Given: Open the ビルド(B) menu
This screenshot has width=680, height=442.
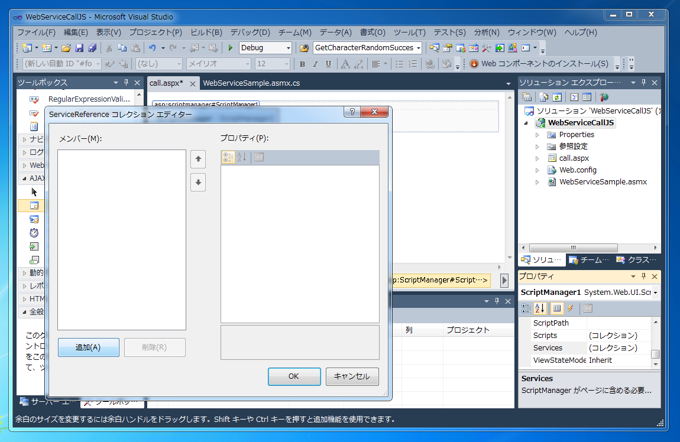Looking at the screenshot, I should click(206, 33).
